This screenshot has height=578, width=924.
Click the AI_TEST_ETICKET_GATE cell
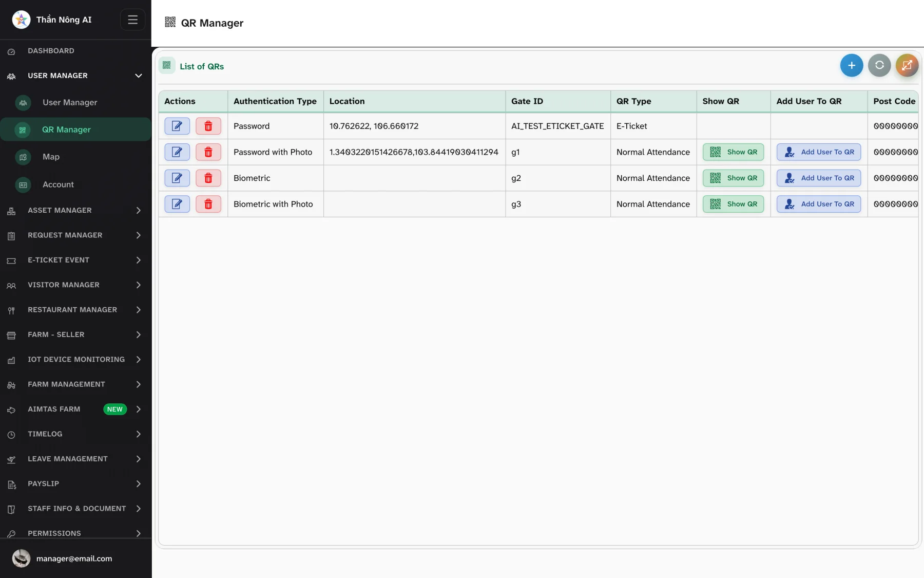tap(558, 126)
